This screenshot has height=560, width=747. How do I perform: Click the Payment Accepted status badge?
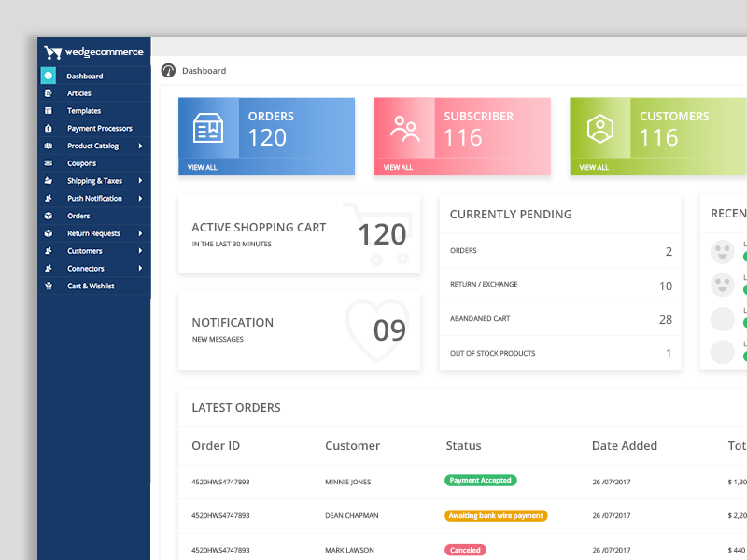click(x=480, y=480)
